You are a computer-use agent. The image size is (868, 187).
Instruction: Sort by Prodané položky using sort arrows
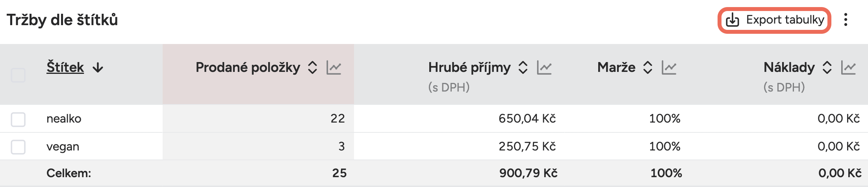point(312,68)
